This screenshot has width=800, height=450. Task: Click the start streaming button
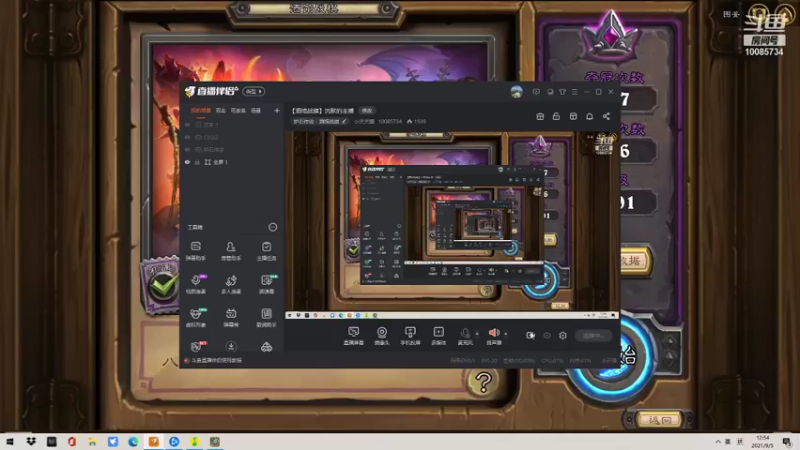pyautogui.click(x=593, y=336)
